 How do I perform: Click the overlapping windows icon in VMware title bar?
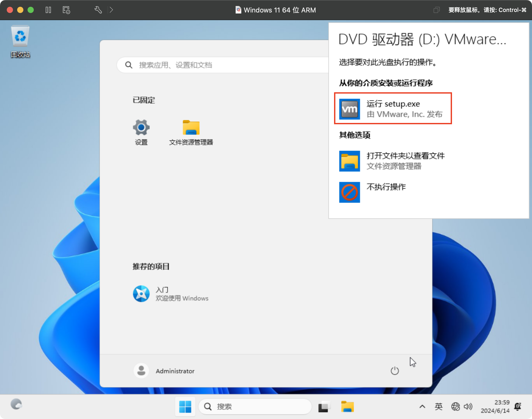(436, 10)
